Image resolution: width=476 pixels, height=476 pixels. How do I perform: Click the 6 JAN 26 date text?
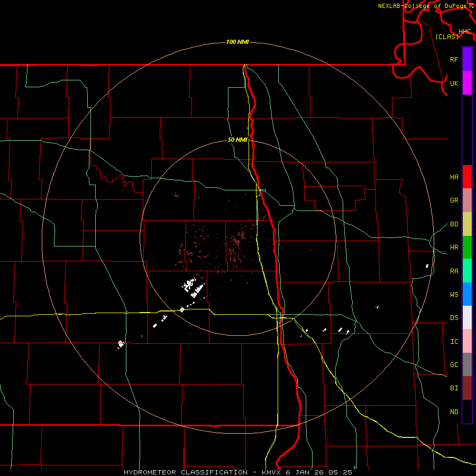point(305,472)
